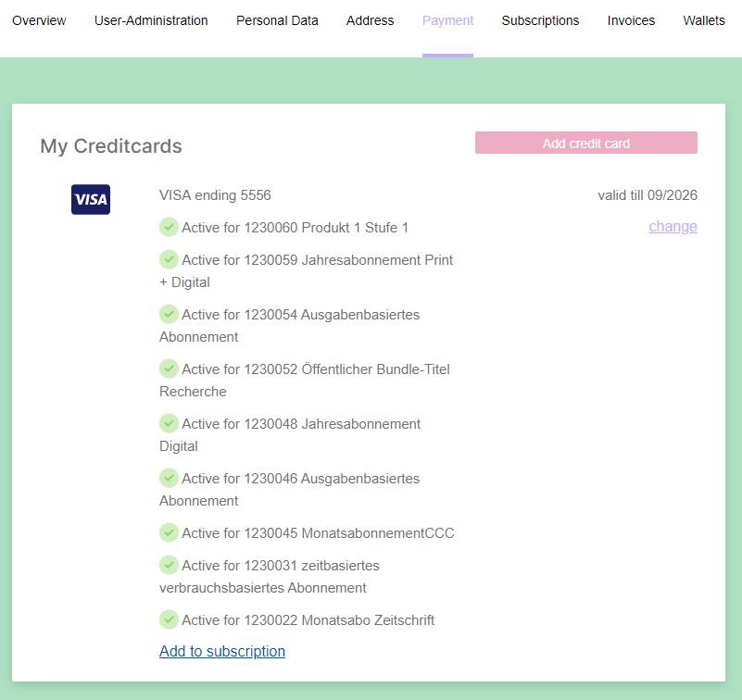This screenshot has height=700, width=742.
Task: Click checkmark icon for 1230059 Jahresabonnement Print
Action: click(x=169, y=259)
